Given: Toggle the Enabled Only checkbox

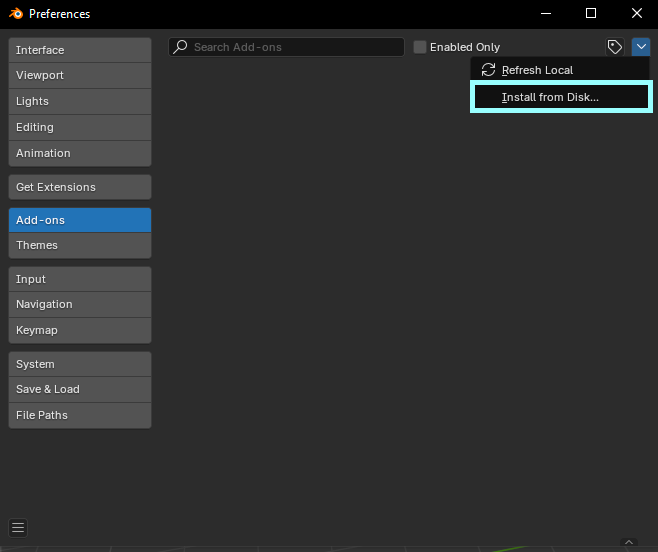Looking at the screenshot, I should tap(420, 47).
